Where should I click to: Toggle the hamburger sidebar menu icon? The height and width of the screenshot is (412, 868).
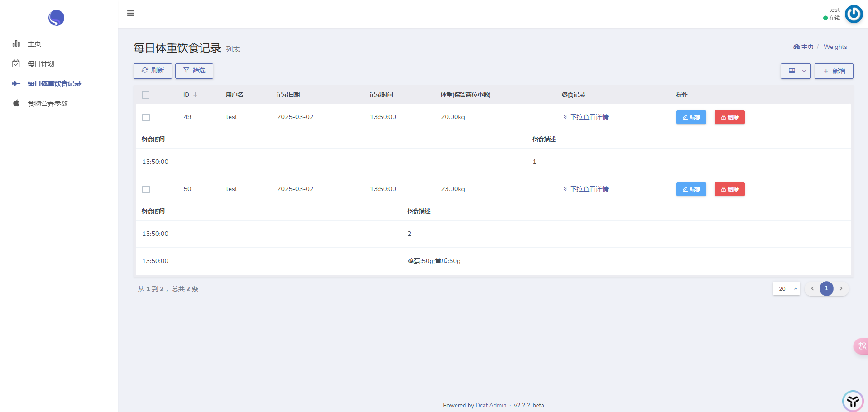(130, 13)
